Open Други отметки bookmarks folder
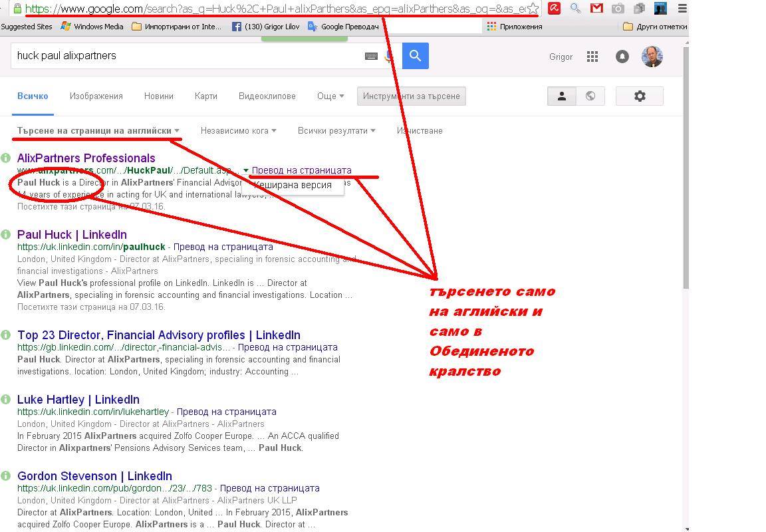Screen dimensions: 766x532 point(655,27)
